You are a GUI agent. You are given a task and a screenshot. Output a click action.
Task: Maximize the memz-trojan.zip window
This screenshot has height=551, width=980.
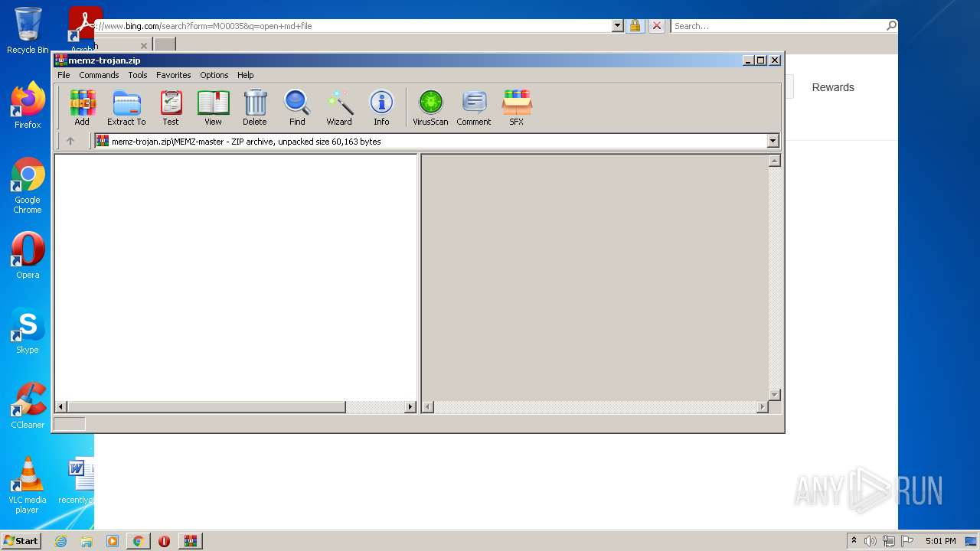pyautogui.click(x=761, y=60)
